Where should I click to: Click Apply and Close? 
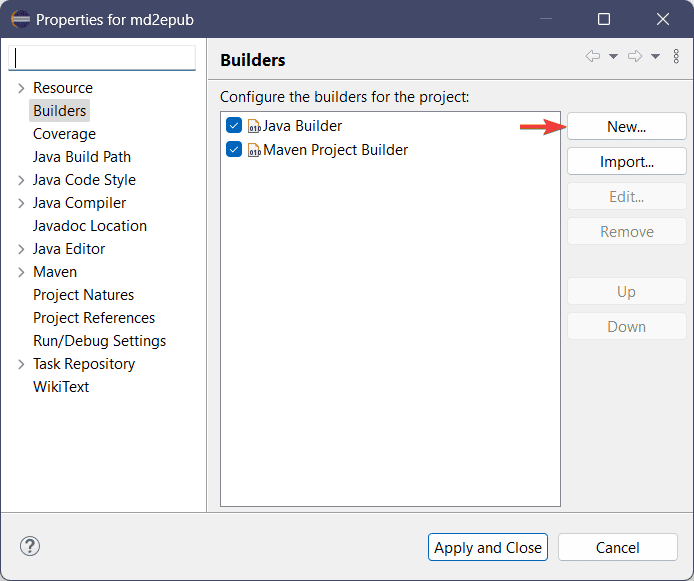pyautogui.click(x=488, y=547)
